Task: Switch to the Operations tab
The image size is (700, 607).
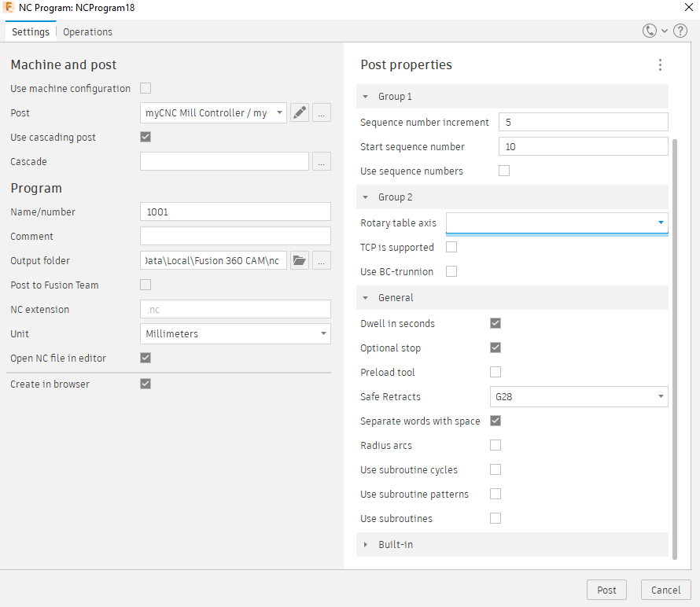Action: point(87,32)
